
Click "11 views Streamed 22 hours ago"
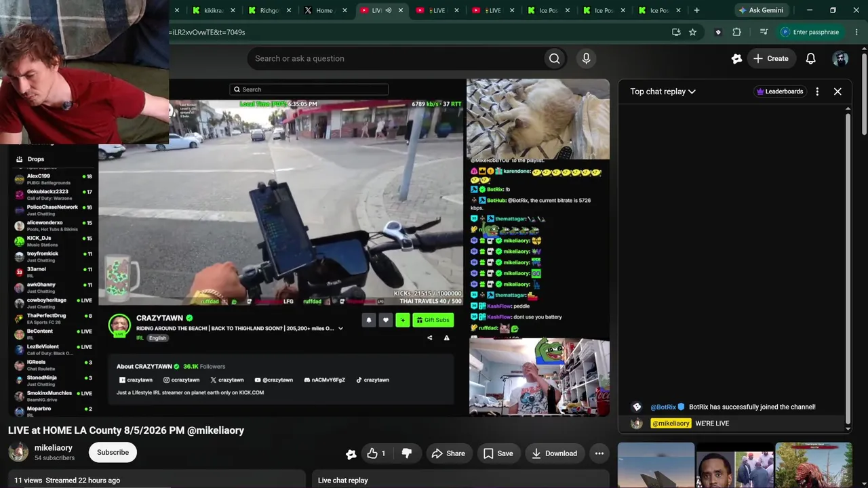tap(67, 481)
